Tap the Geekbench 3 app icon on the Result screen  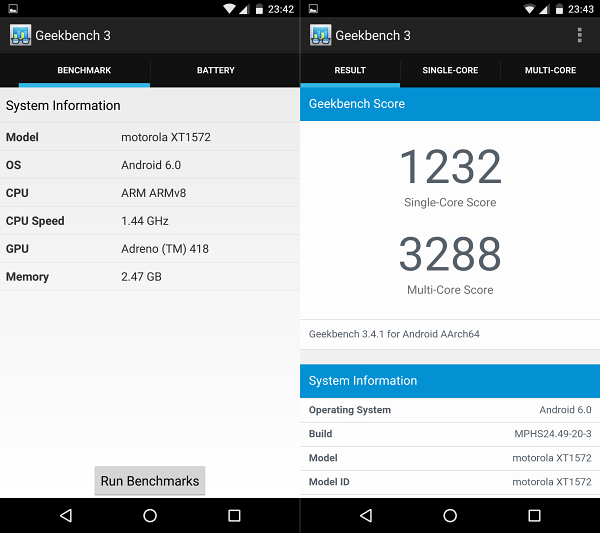320,35
